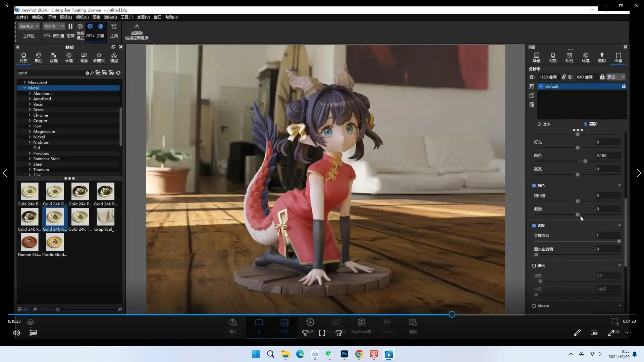The image size is (644, 362).
Task: Open the Startup workspace dropdown
Action: pyautogui.click(x=29, y=26)
